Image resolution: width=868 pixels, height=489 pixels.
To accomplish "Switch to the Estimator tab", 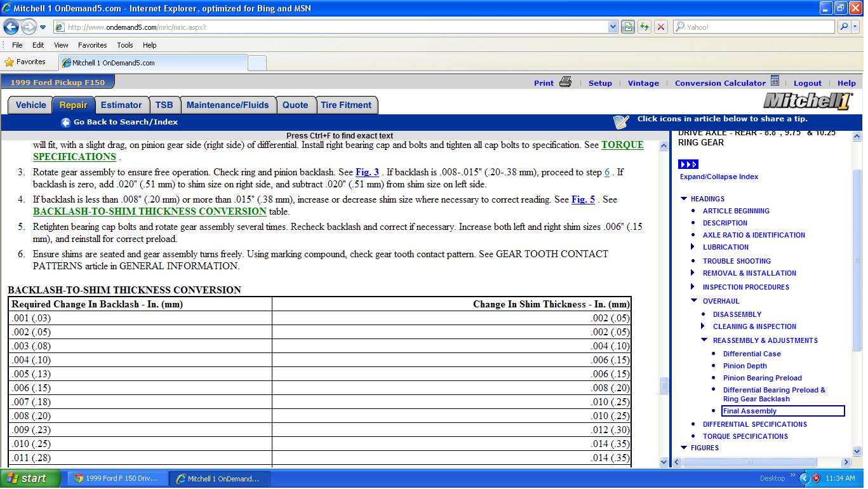I will pos(121,105).
